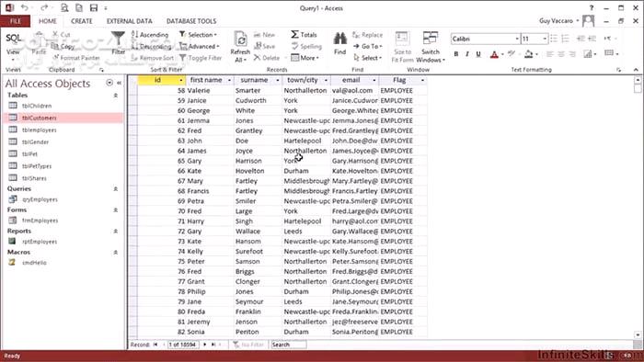Image resolution: width=644 pixels, height=362 pixels.
Task: Click the Guy Vaccaro account name
Action: (x=556, y=20)
